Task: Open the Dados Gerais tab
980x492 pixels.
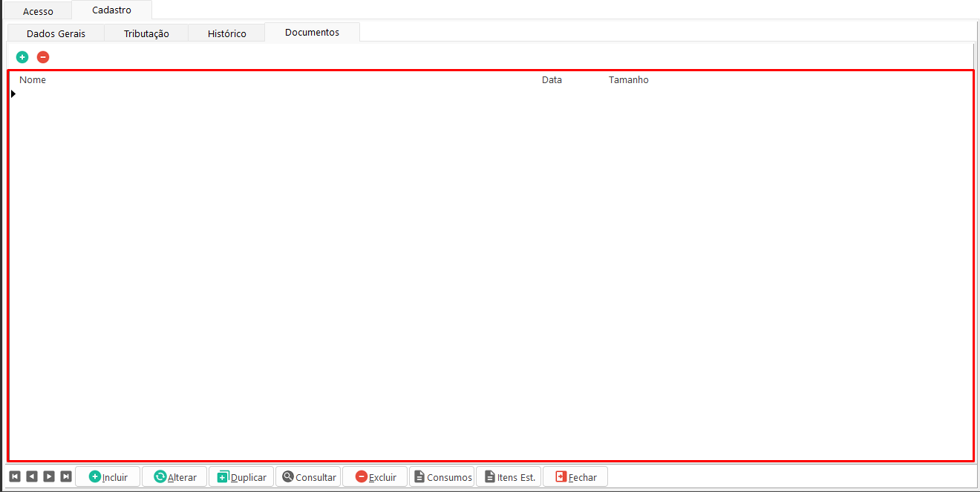Action: tap(56, 33)
